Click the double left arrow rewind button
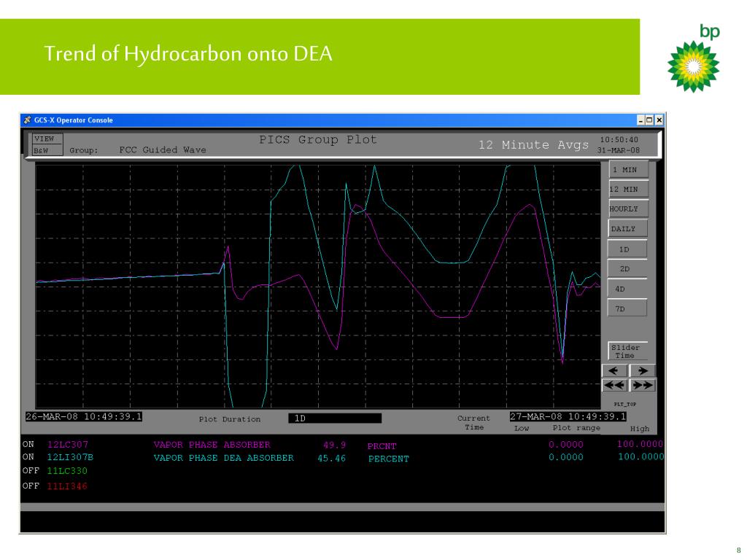The height and width of the screenshot is (560, 747). (x=614, y=385)
